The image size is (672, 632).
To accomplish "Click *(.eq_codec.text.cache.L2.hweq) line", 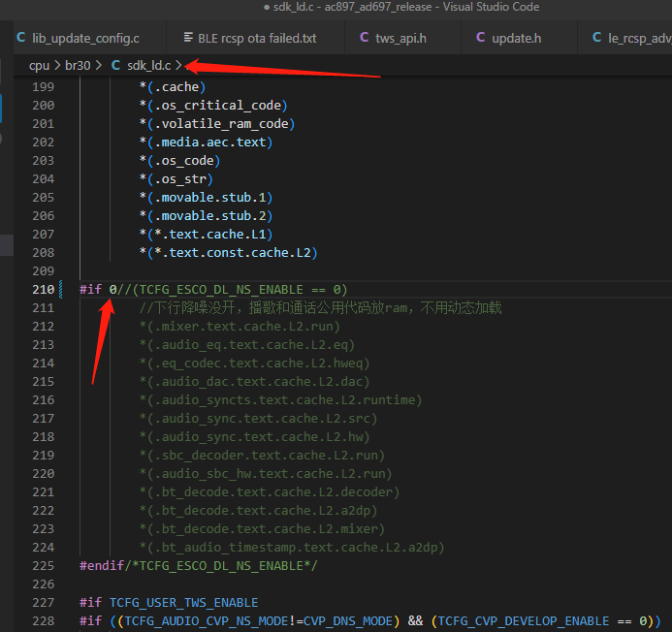I will 255,363.
